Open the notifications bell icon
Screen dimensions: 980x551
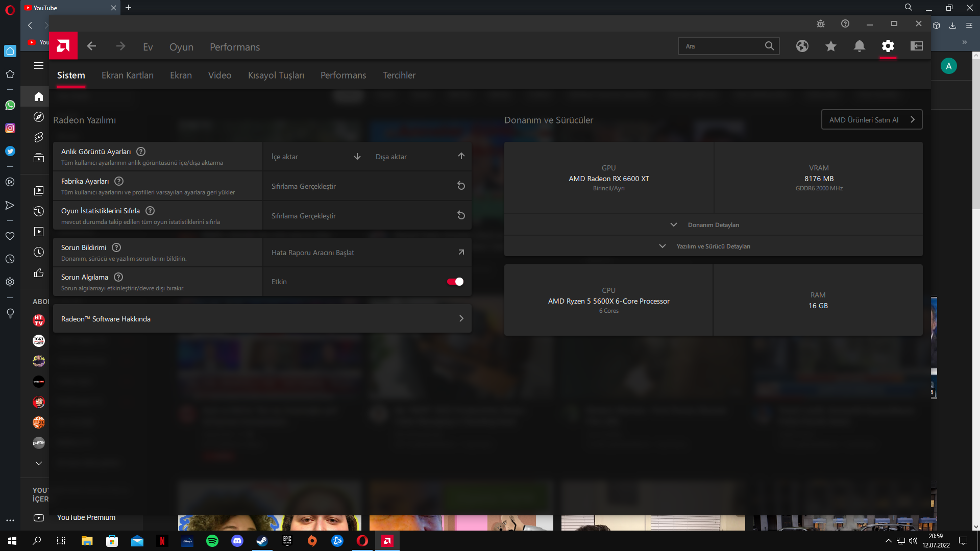pos(860,46)
